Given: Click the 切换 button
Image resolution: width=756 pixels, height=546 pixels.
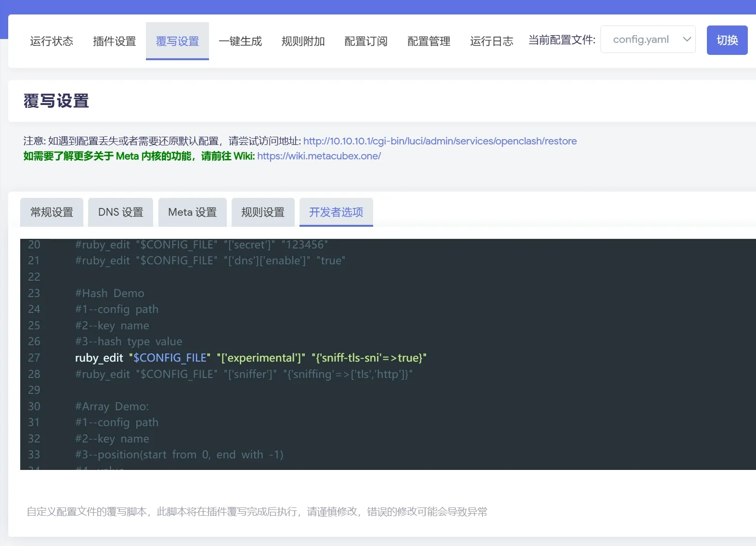Looking at the screenshot, I should [727, 40].
